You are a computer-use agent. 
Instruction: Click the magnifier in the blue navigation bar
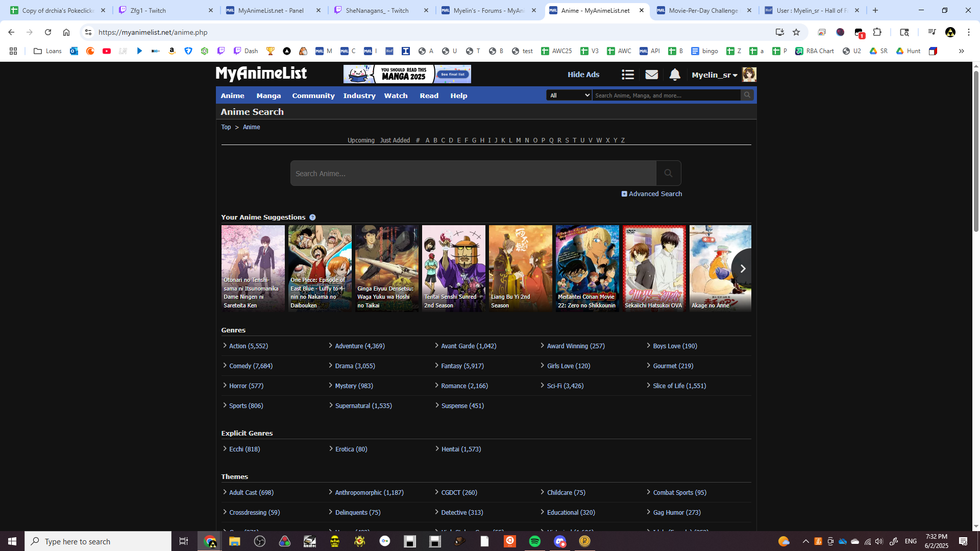point(747,95)
